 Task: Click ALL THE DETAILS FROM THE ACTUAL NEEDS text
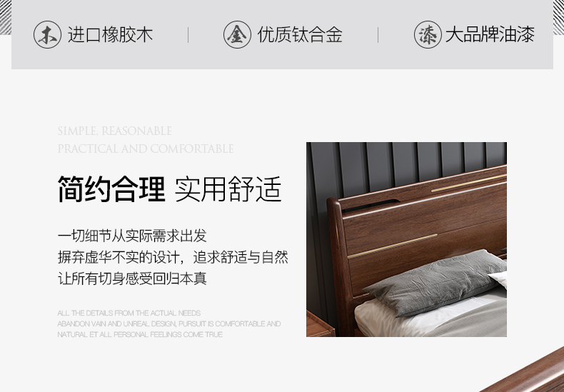pyautogui.click(x=129, y=313)
